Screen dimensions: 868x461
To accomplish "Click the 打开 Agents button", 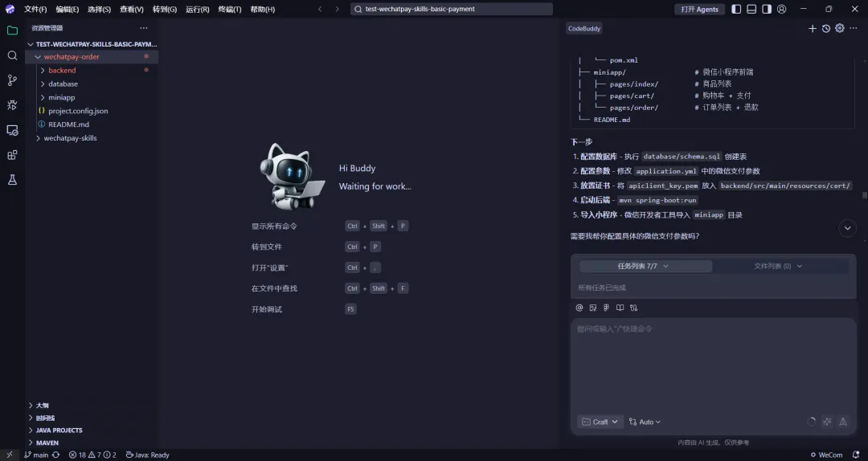I will 700,9.
